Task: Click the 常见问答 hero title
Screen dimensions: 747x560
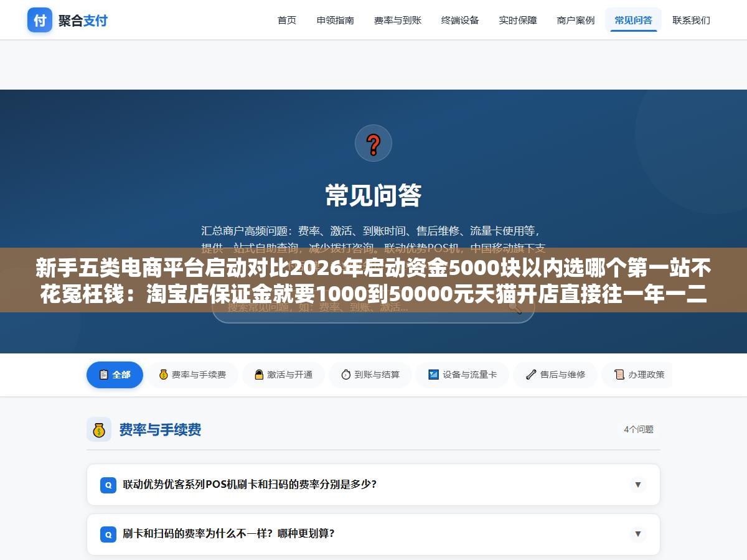Action: coord(374,195)
